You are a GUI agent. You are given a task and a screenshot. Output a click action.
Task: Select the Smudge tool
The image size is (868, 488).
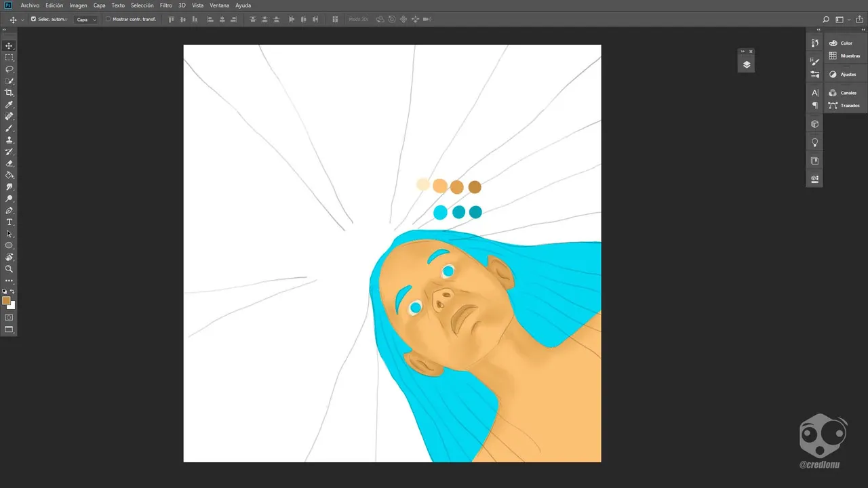tap(9, 186)
